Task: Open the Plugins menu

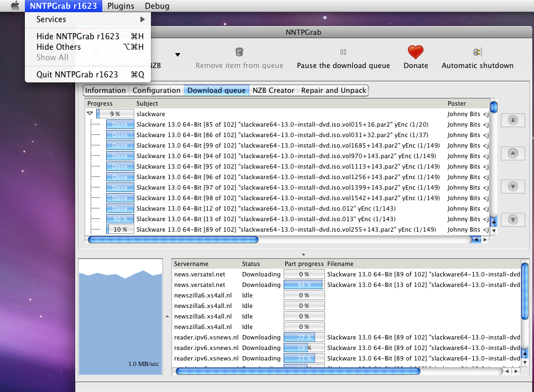Action: (x=121, y=6)
